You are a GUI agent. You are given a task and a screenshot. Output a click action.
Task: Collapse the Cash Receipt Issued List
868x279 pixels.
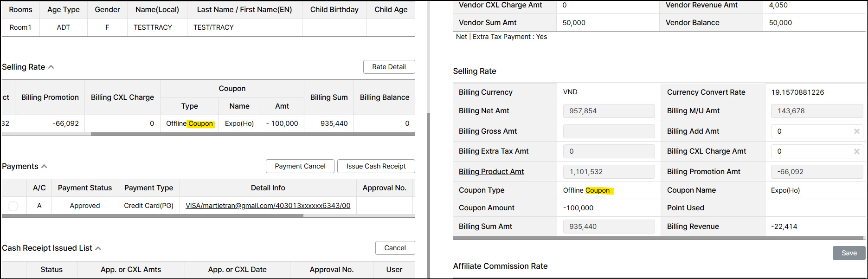pyautogui.click(x=98, y=248)
